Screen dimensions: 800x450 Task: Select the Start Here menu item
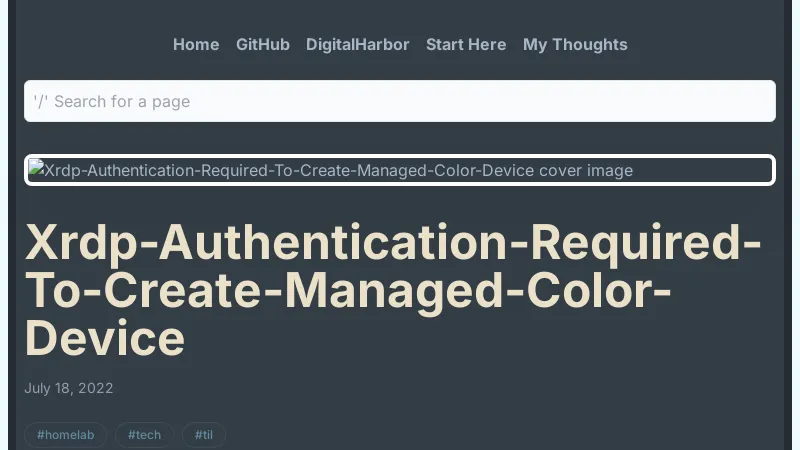tap(466, 45)
